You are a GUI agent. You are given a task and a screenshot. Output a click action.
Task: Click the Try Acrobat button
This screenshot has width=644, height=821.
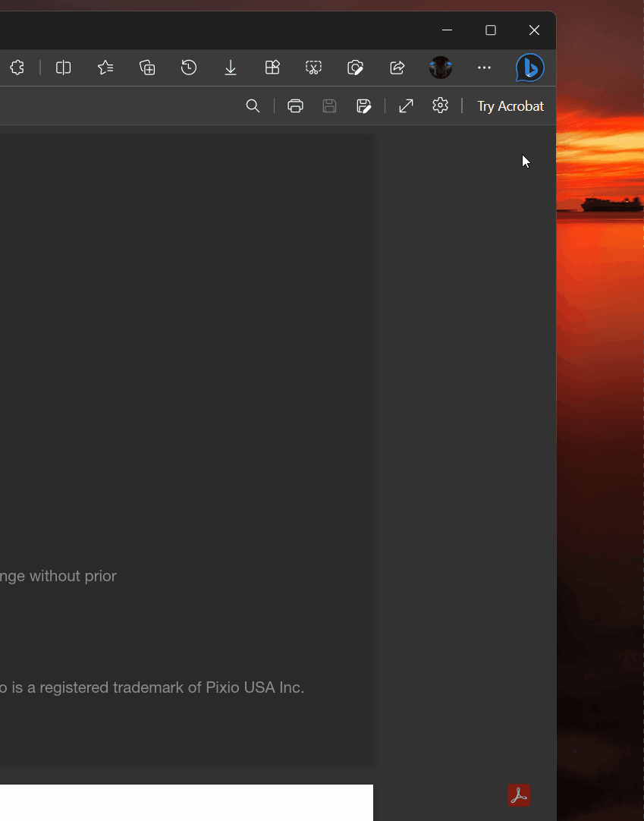[x=510, y=106]
